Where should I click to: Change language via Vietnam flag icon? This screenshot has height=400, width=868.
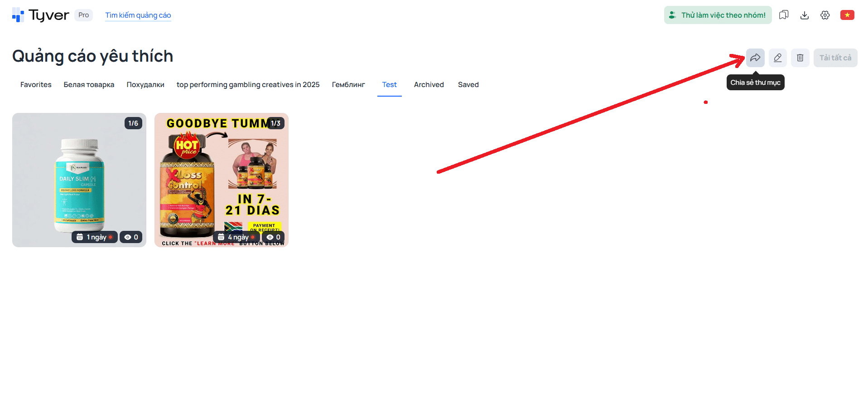point(847,15)
